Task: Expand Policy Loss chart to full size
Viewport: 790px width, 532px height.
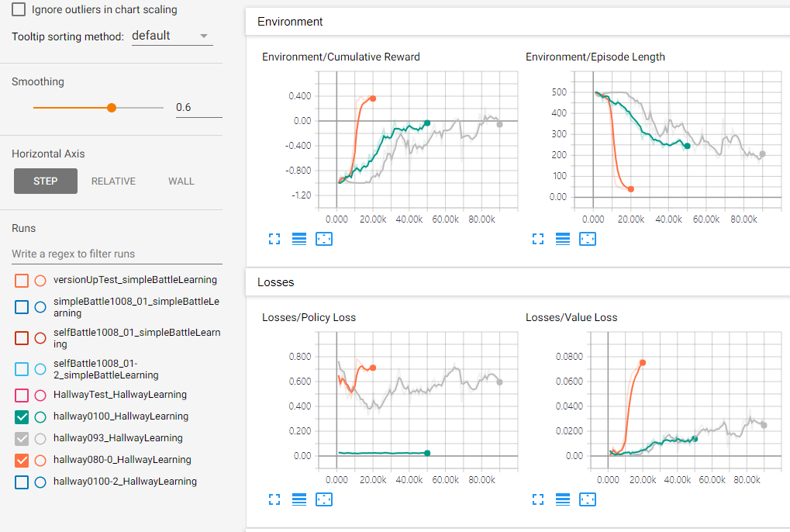Action: click(x=274, y=499)
